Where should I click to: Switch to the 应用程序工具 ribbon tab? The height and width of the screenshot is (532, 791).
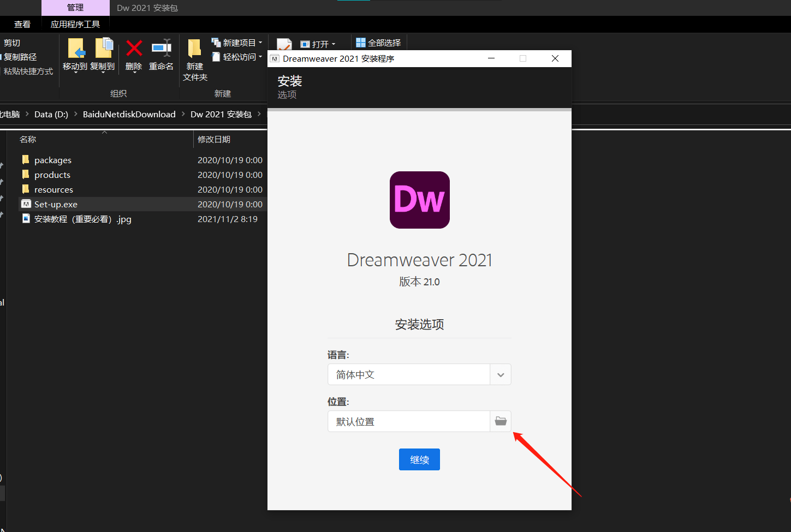click(x=75, y=24)
